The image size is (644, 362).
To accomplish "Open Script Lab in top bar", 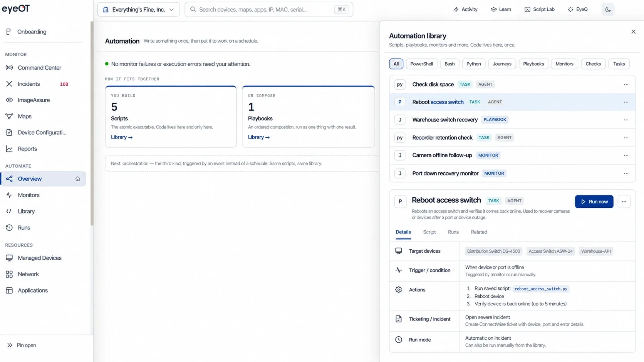I will (539, 10).
